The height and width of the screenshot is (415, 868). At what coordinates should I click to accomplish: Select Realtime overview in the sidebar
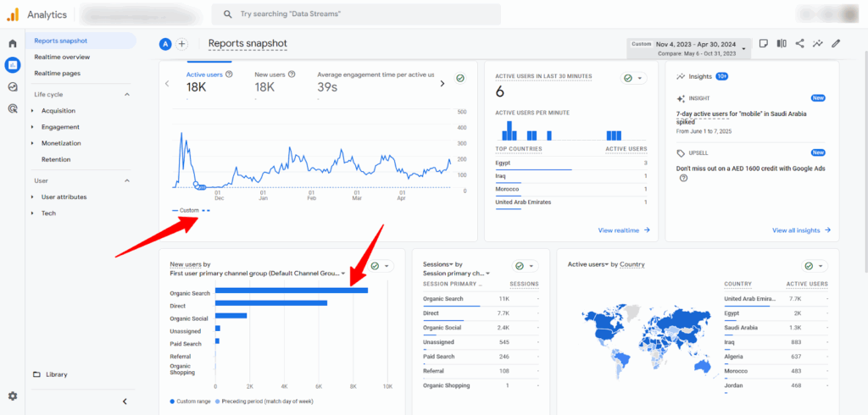(x=62, y=57)
